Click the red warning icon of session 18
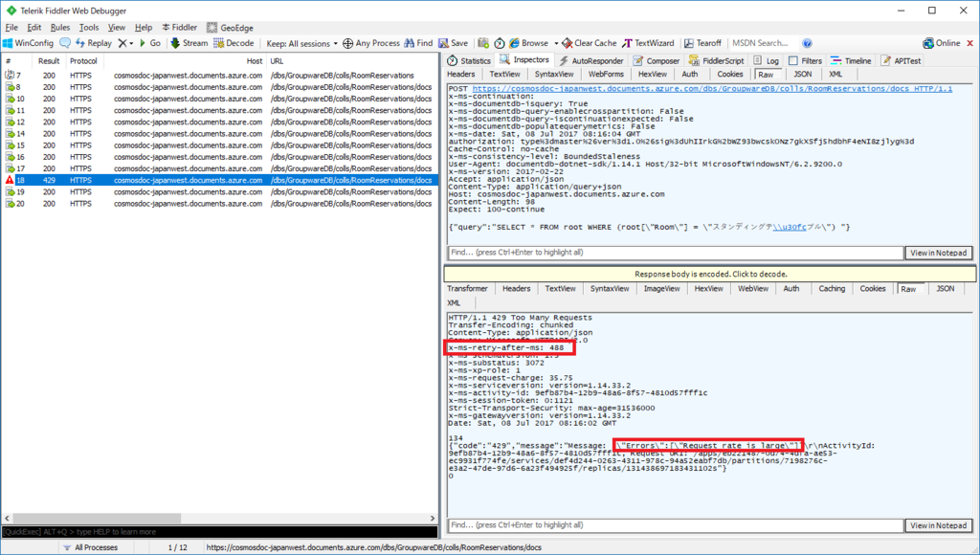The width and height of the screenshot is (980, 555). pos(10,180)
